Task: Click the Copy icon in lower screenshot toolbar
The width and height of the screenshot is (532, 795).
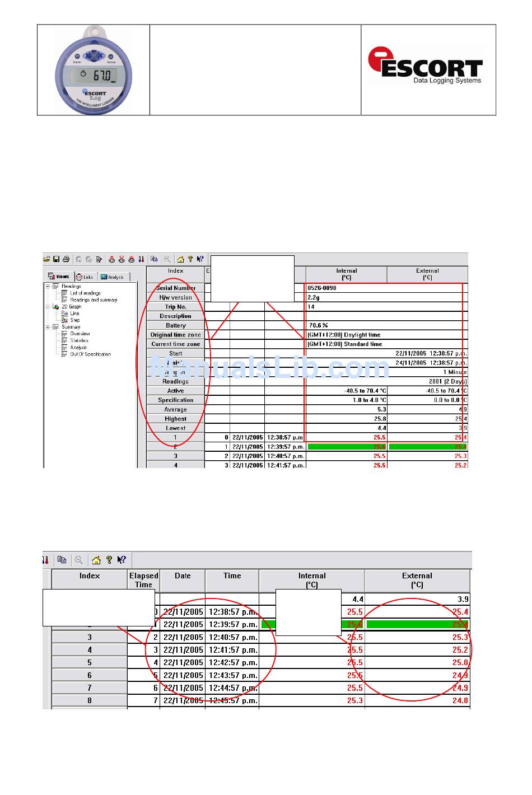Action: click(x=62, y=559)
